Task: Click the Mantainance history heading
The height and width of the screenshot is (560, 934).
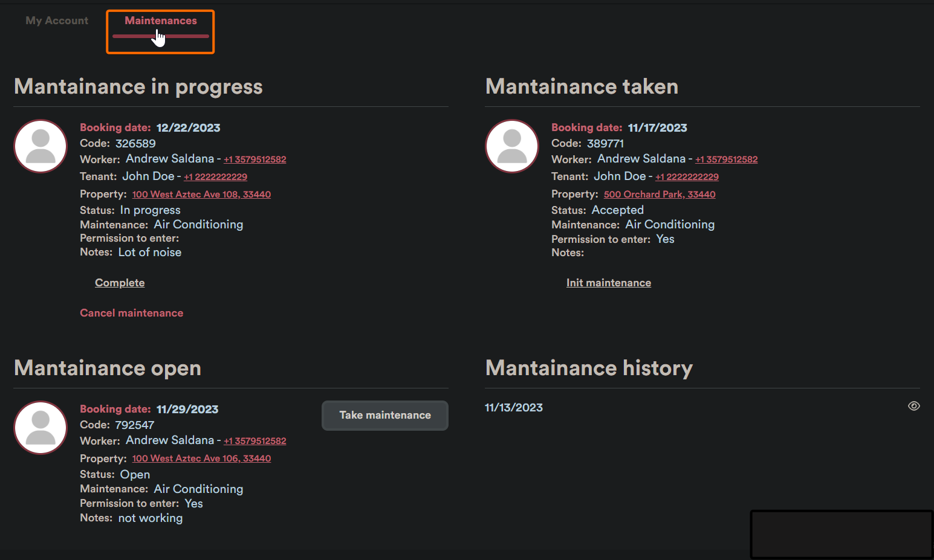Action: click(589, 368)
